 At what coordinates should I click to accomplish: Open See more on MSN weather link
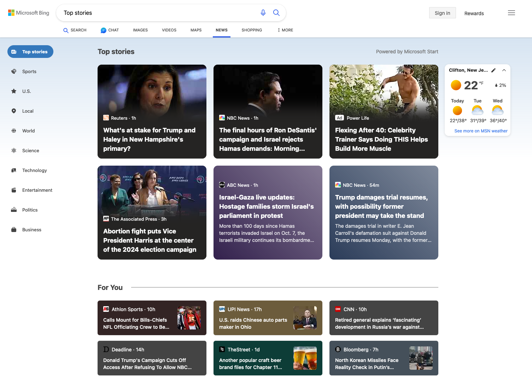(x=481, y=131)
